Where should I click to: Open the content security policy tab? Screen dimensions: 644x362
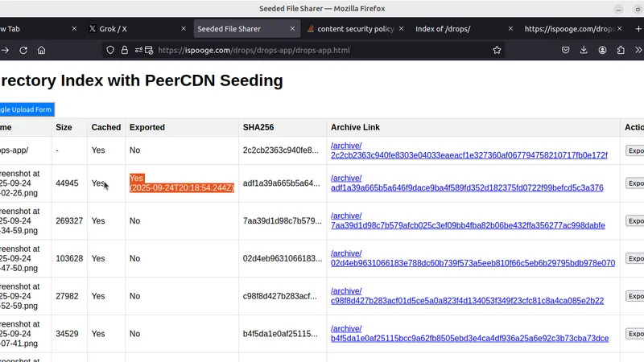point(354,29)
